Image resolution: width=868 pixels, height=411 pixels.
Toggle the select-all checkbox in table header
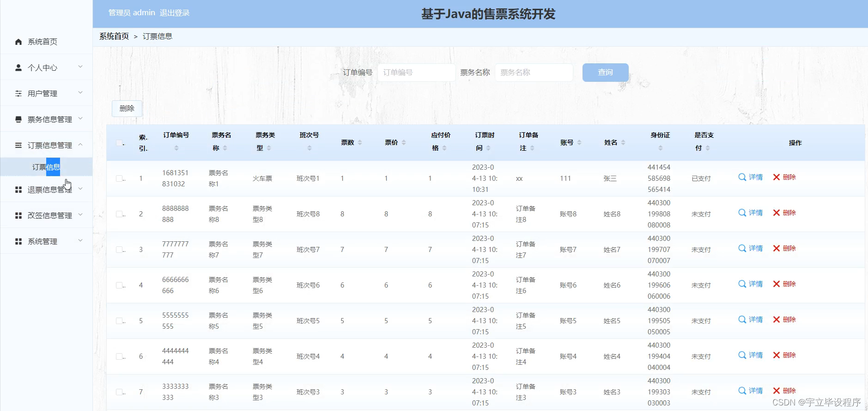tap(119, 143)
